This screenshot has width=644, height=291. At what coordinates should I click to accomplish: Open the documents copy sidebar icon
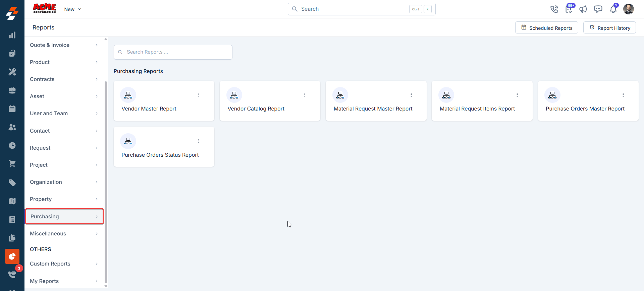click(x=12, y=238)
